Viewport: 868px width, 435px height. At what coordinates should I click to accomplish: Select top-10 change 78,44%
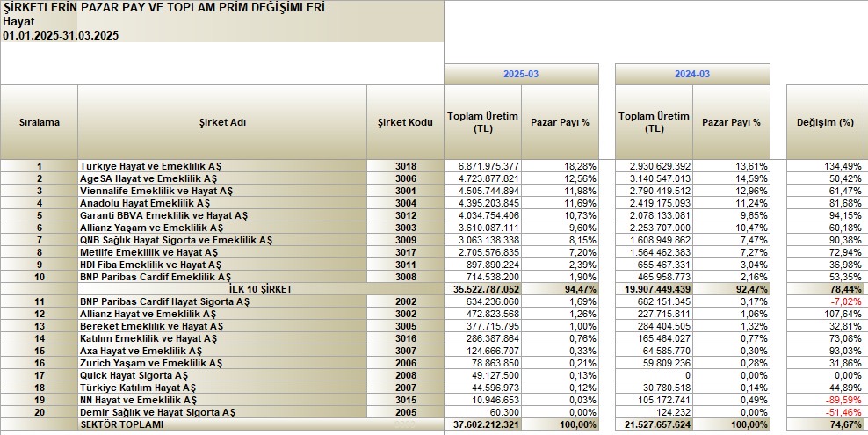point(825,289)
